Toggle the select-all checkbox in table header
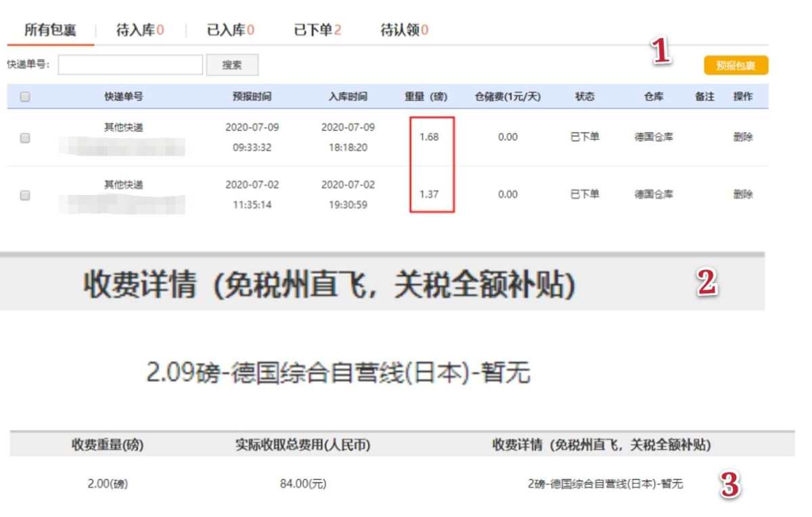This screenshot has height=517, width=812. point(25,97)
